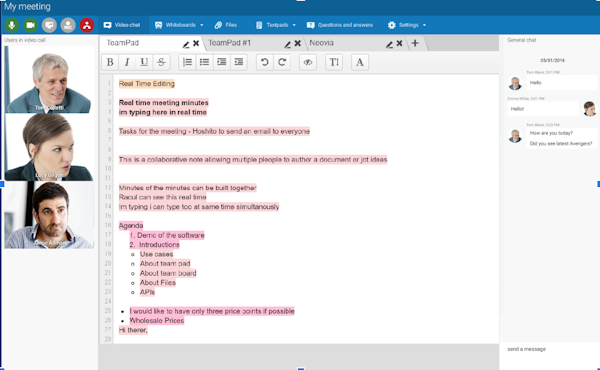Expand the Settings menu
The image size is (600, 370).
click(407, 25)
